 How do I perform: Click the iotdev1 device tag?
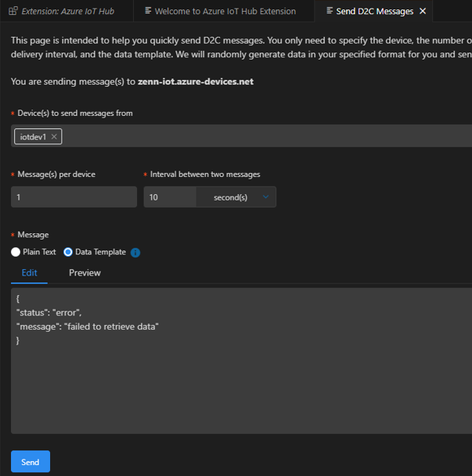[x=38, y=136]
